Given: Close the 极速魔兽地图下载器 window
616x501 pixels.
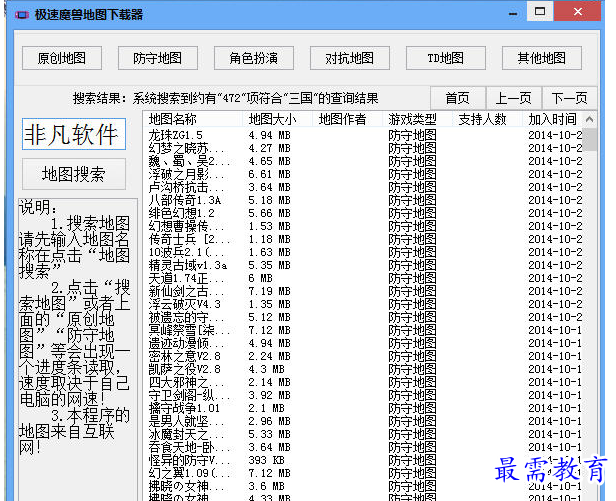Looking at the screenshot, I should (x=578, y=11).
